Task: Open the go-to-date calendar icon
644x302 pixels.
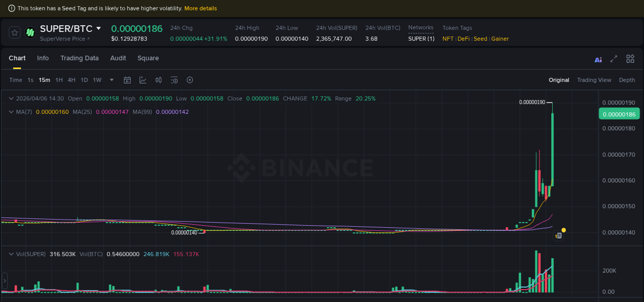Action: coord(127,80)
